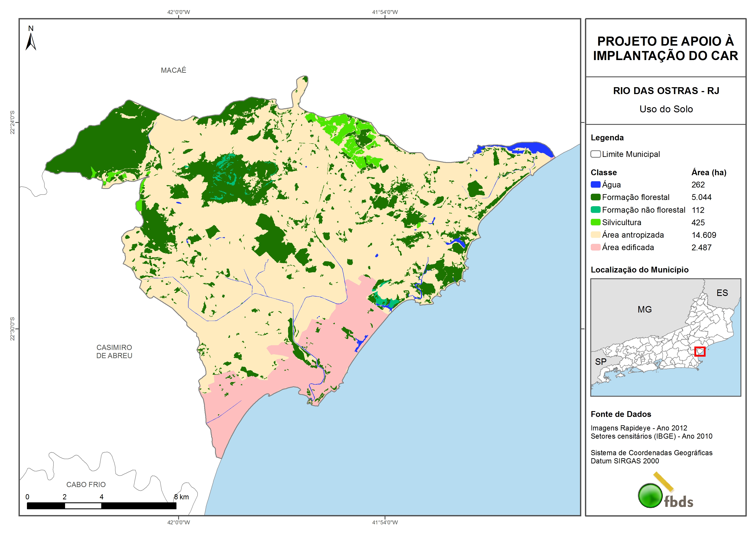The height and width of the screenshot is (534, 756).
Task: Click the Água blue legend swatch
Action: click(x=595, y=185)
